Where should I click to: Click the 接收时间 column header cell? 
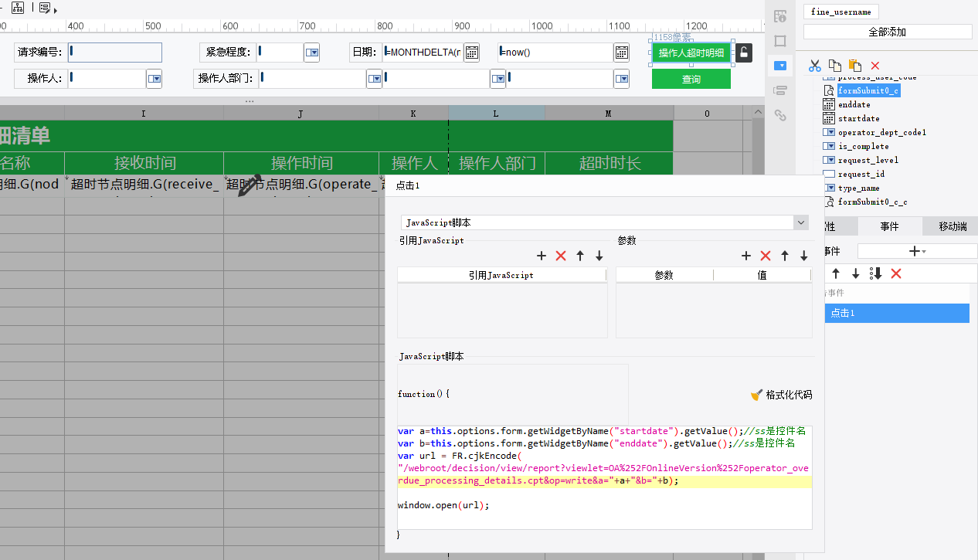coord(144,163)
